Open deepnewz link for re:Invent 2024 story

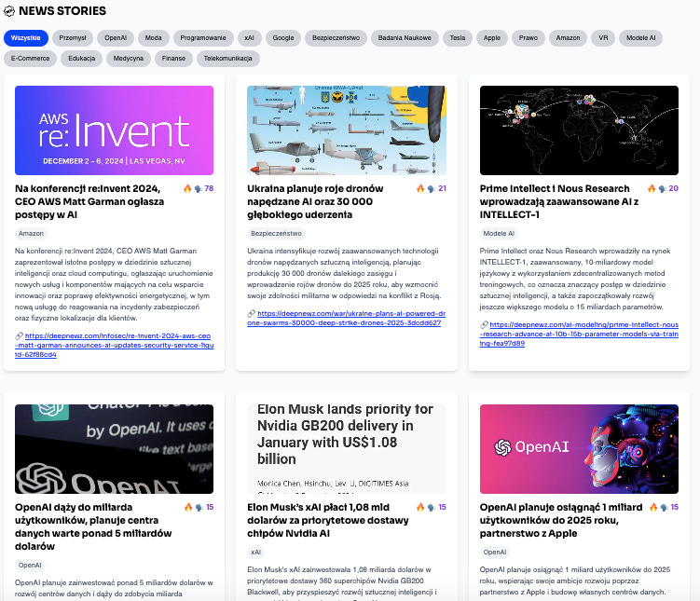coord(115,346)
